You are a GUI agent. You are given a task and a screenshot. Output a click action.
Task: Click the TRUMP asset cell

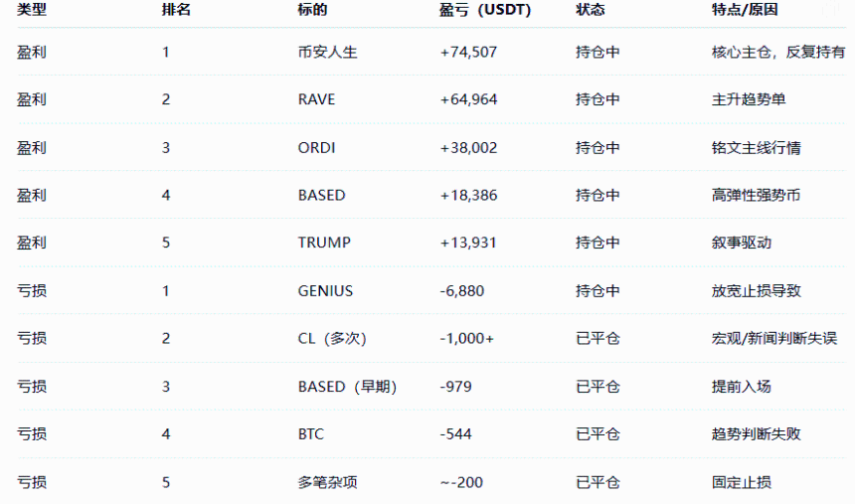[x=324, y=243]
